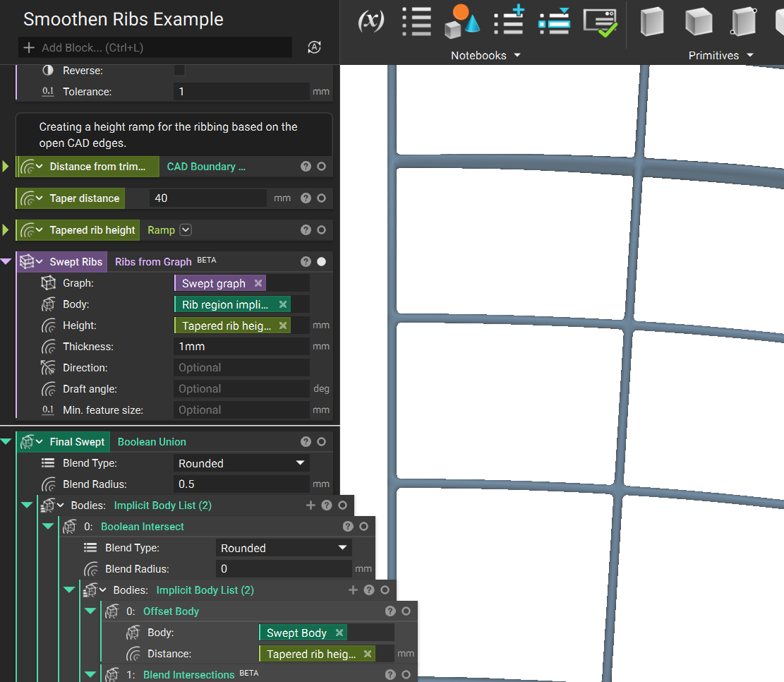Click the Ribs from Graph block link
Viewport: 784px width, 682px height.
point(153,262)
